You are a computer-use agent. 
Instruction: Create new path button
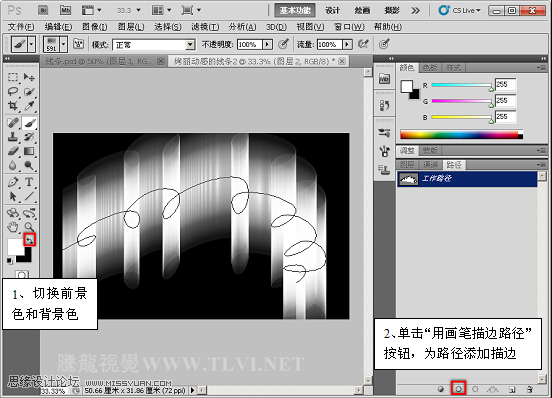click(x=512, y=389)
